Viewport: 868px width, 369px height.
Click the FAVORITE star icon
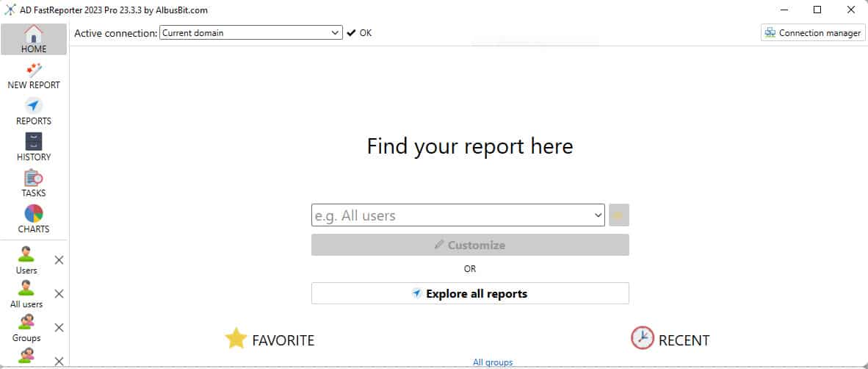coord(236,338)
